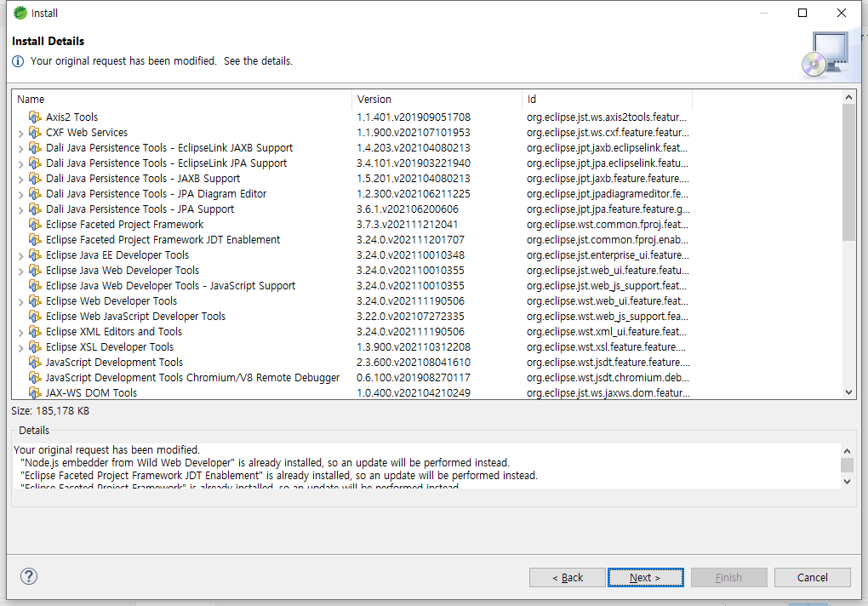Click the Eclipse XSL Developer Tools icon
Viewport: 868px width, 606px height.
[x=35, y=347]
